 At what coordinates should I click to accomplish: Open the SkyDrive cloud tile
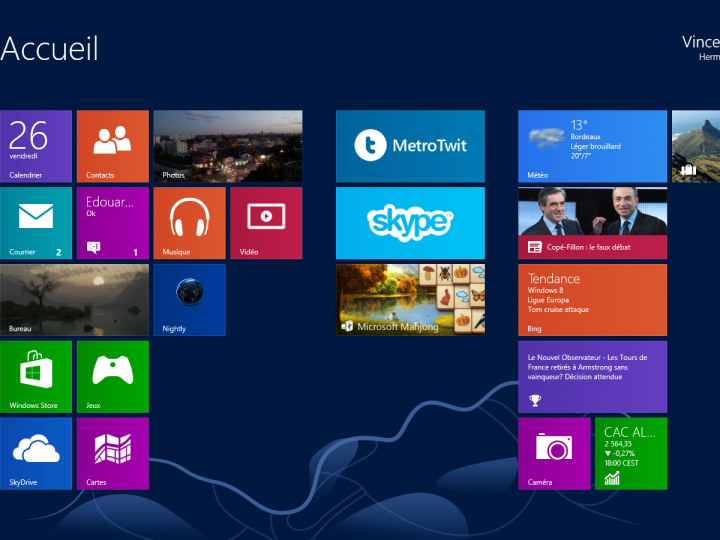point(36,454)
